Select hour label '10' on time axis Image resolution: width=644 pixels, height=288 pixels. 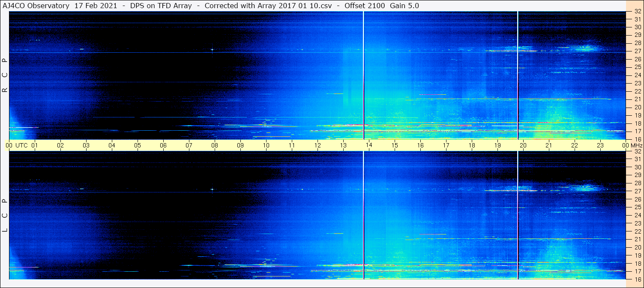click(266, 145)
